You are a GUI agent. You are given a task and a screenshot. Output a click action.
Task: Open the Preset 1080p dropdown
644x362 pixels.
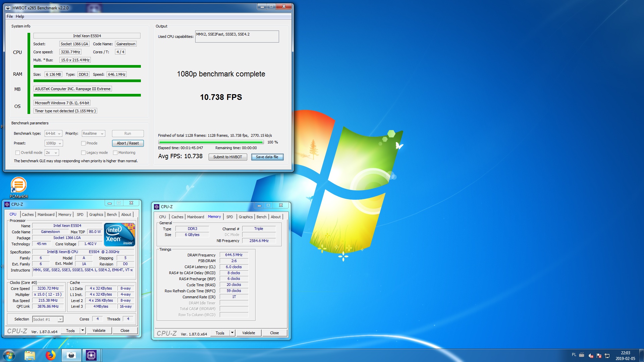pos(54,143)
